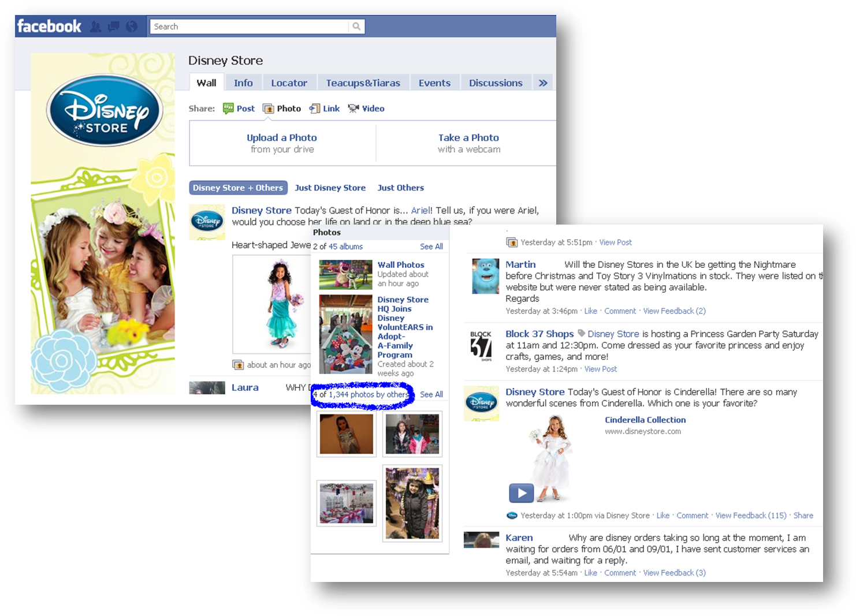
Task: Open the 45 albums link
Action: pyautogui.click(x=345, y=247)
